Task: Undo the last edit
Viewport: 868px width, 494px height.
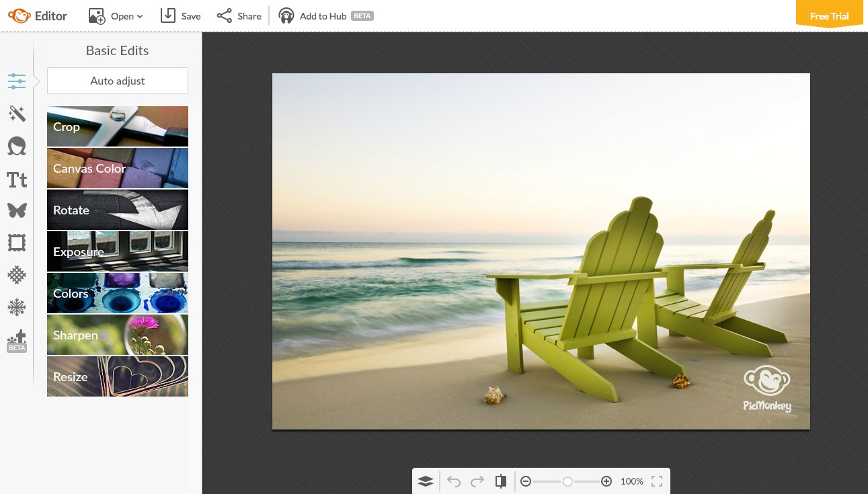Action: coord(454,481)
